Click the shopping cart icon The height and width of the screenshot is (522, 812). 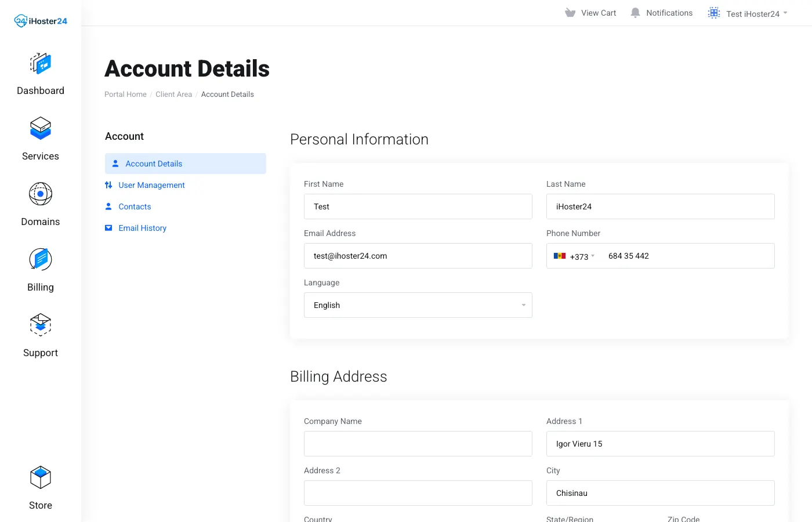[570, 13]
